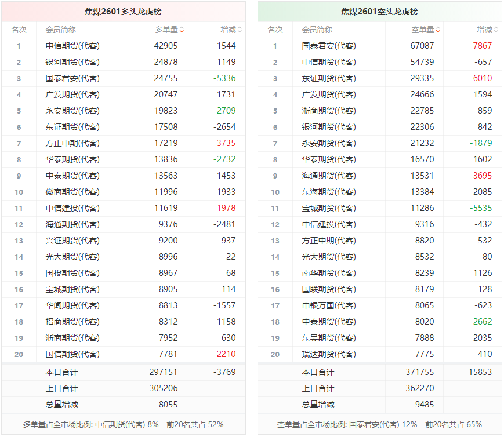Click red change value 3735
Viewport: 504px width, 437px height.
click(226, 143)
